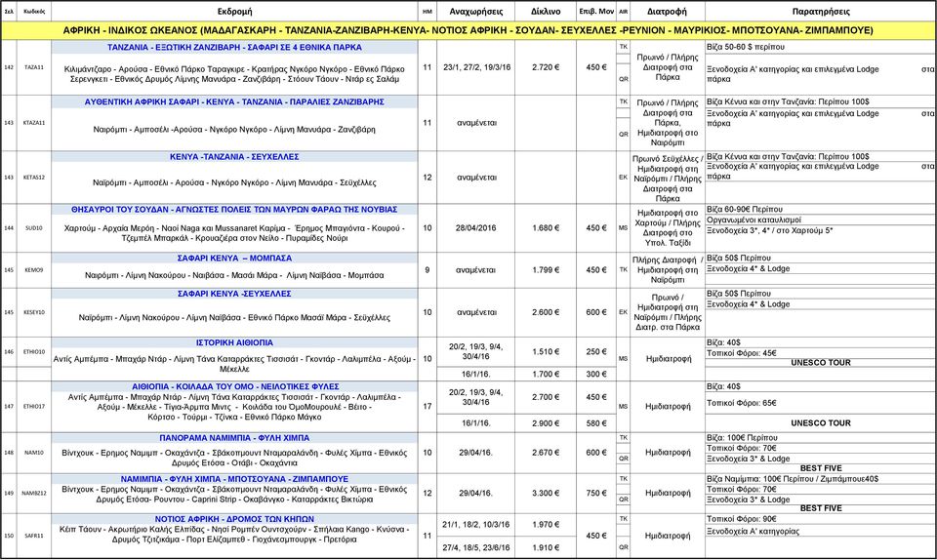The width and height of the screenshot is (937, 560).
Task: Click price cell '2.670 €'
Action: 546,453
